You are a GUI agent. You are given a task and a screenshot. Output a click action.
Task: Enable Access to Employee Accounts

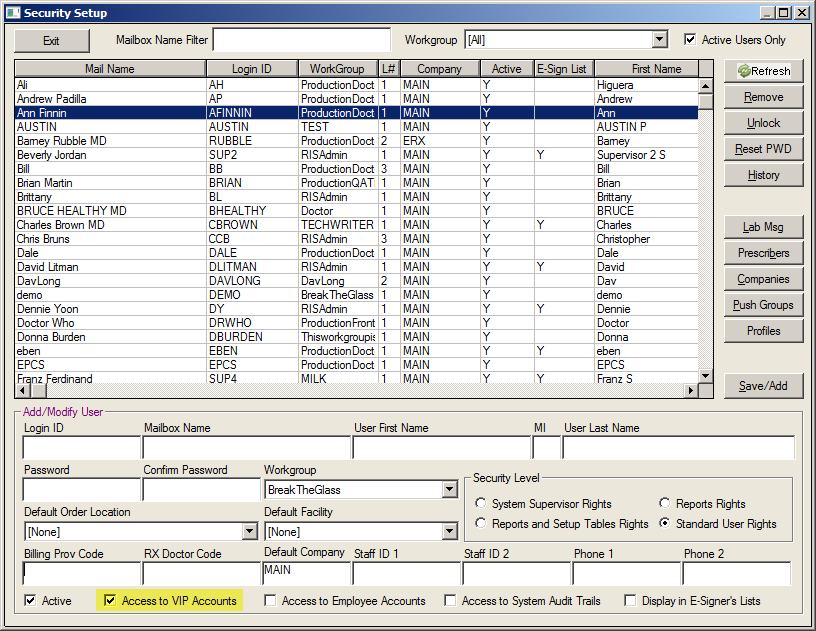pyautogui.click(x=270, y=600)
